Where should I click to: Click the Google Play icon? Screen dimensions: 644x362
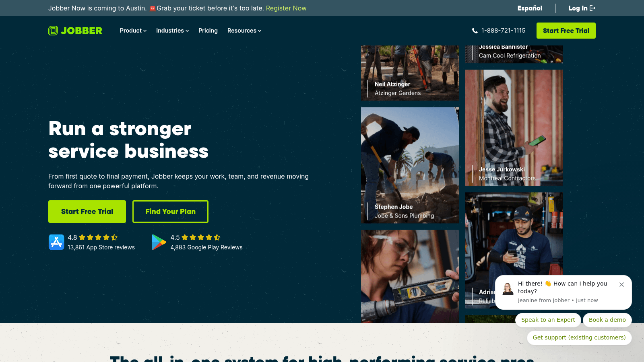(x=159, y=242)
